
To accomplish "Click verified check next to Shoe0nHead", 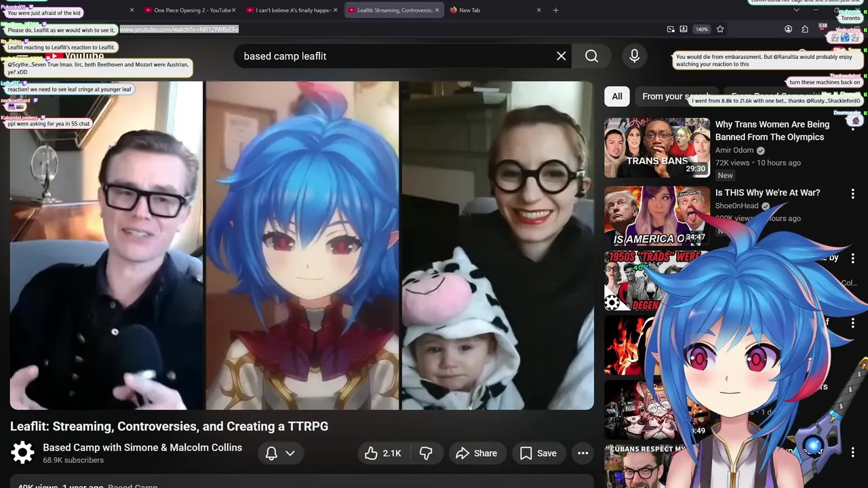I will pos(766,206).
